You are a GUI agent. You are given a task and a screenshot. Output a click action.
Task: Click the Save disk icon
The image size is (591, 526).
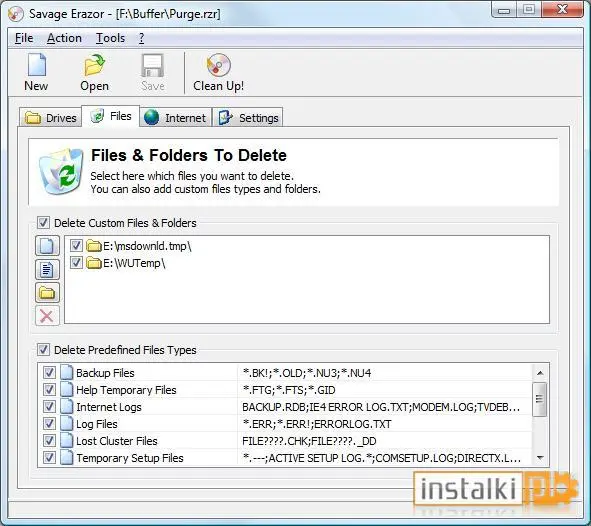click(152, 66)
